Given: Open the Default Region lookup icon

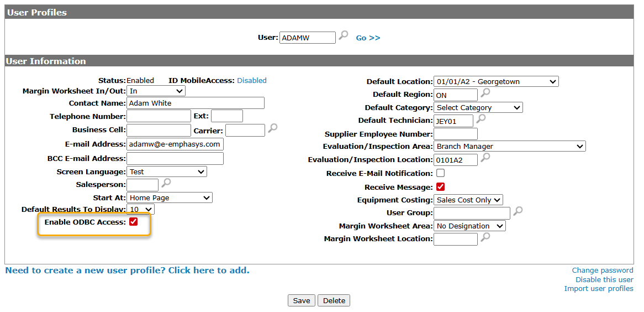Looking at the screenshot, I should coord(485,93).
